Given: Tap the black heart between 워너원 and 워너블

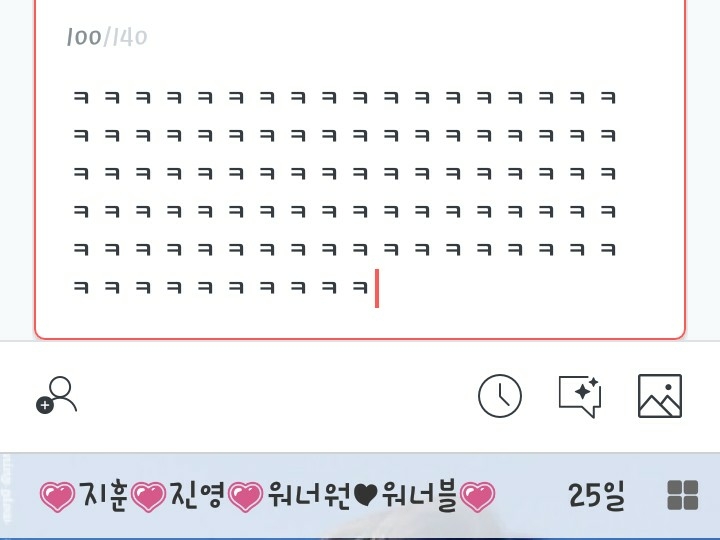Looking at the screenshot, I should pyautogui.click(x=364, y=496).
